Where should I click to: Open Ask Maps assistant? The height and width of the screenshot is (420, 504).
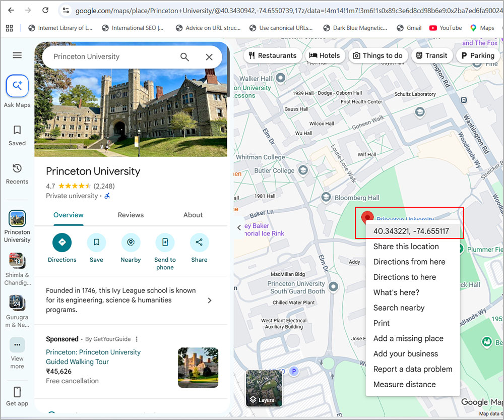coord(17,86)
